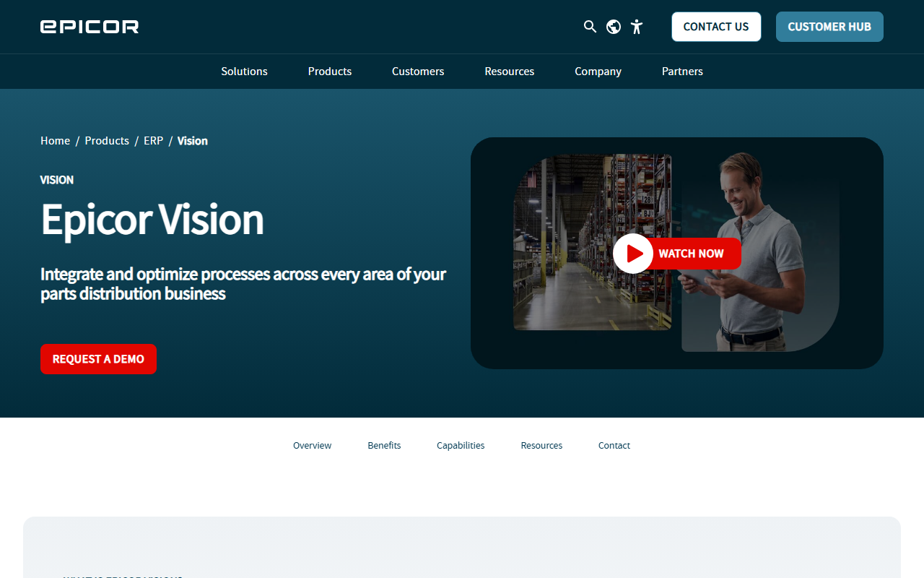924x578 pixels.
Task: Open the Partners menu
Action: (x=682, y=72)
